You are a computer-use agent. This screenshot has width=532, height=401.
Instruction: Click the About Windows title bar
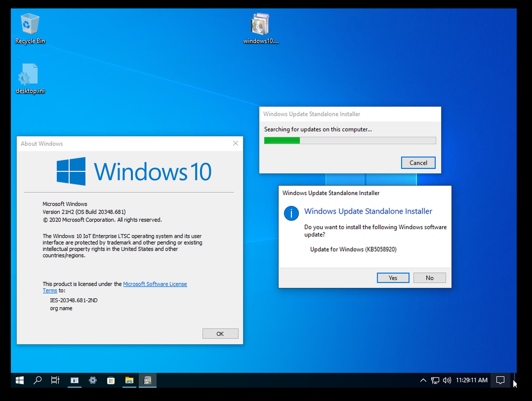point(123,143)
